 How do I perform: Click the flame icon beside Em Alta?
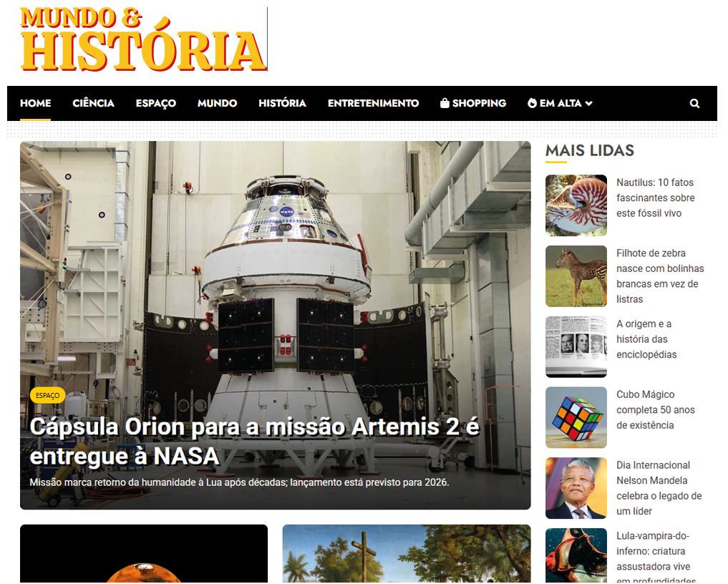[x=532, y=103]
